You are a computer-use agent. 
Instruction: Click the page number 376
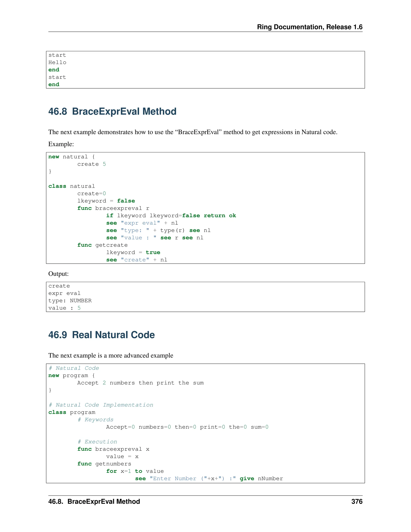[x=357, y=501]
